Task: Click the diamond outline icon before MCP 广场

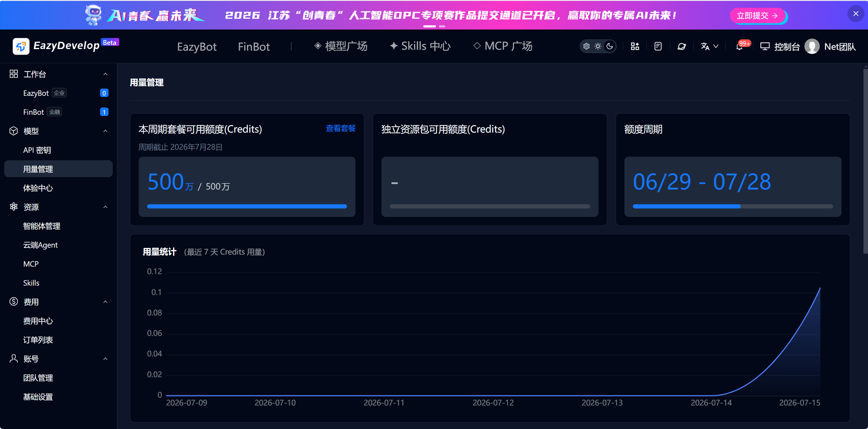Action: [477, 46]
